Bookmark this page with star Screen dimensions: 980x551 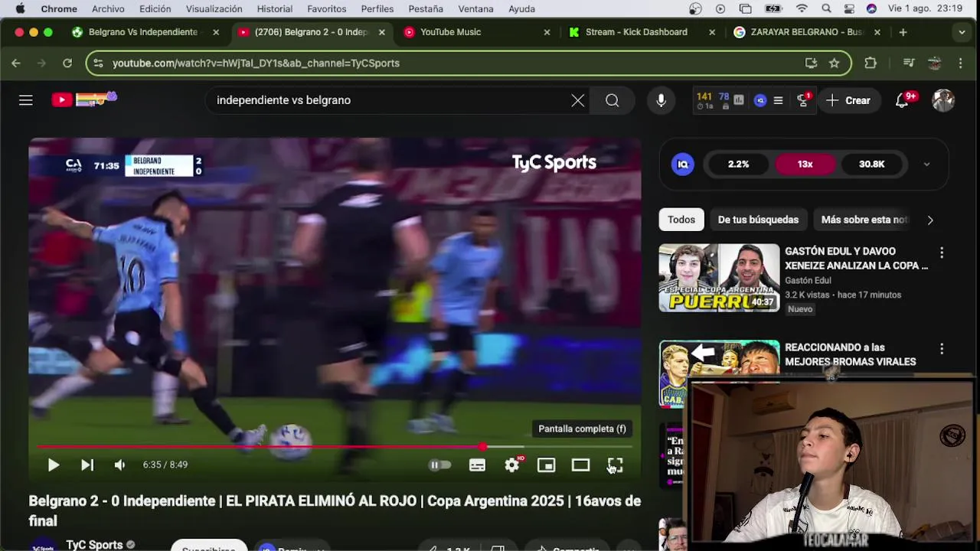(x=834, y=63)
